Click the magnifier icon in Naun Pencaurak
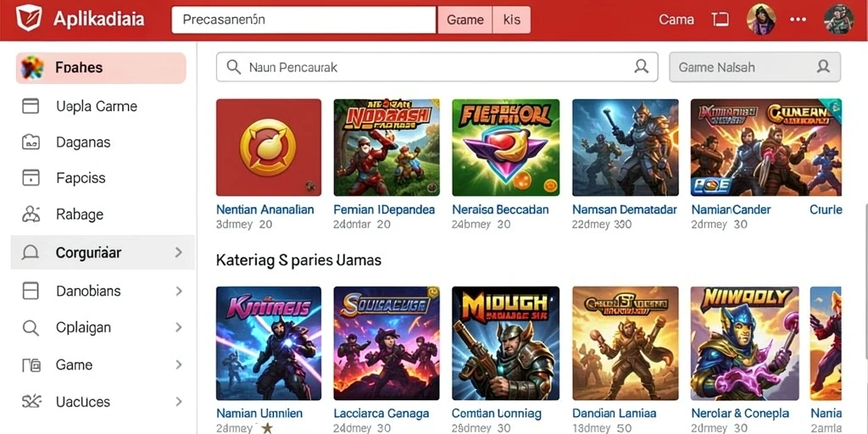Image resolution: width=868 pixels, height=434 pixels. pyautogui.click(x=234, y=67)
